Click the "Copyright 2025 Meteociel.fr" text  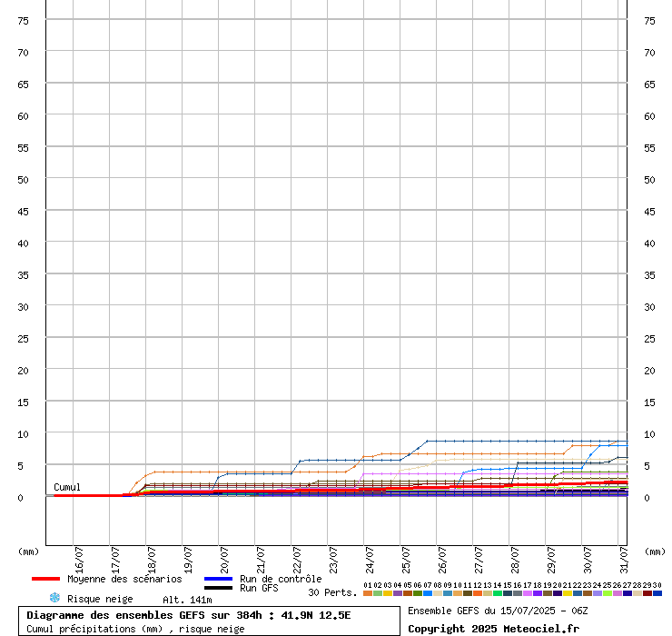493,629
